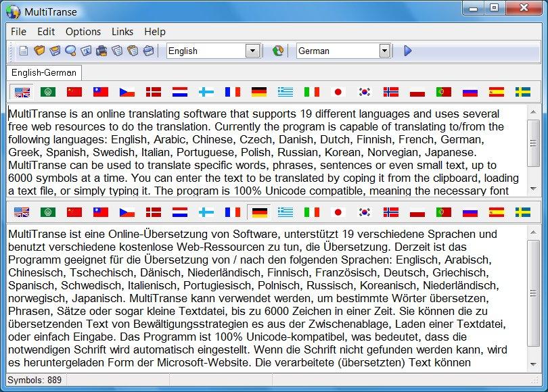Open the German target language dropdown
This screenshot has width=548, height=392.
(x=384, y=51)
